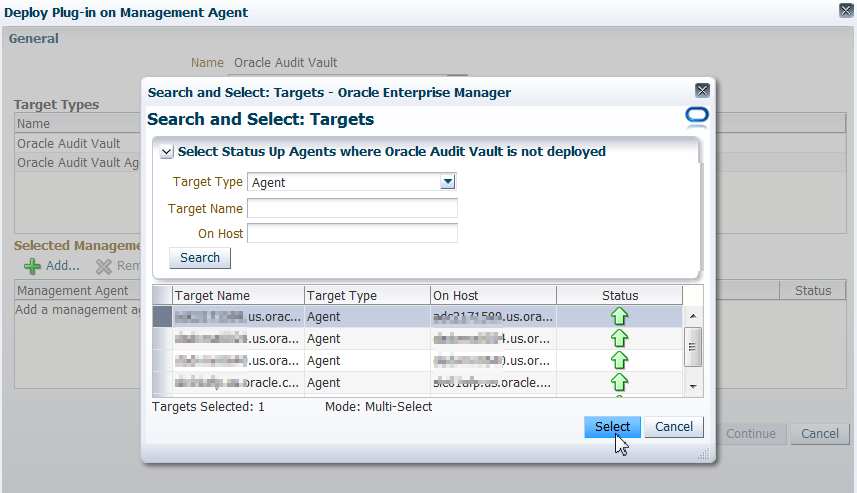Click the up status arrow in the fourth row
The width and height of the screenshot is (857, 493).
point(619,382)
